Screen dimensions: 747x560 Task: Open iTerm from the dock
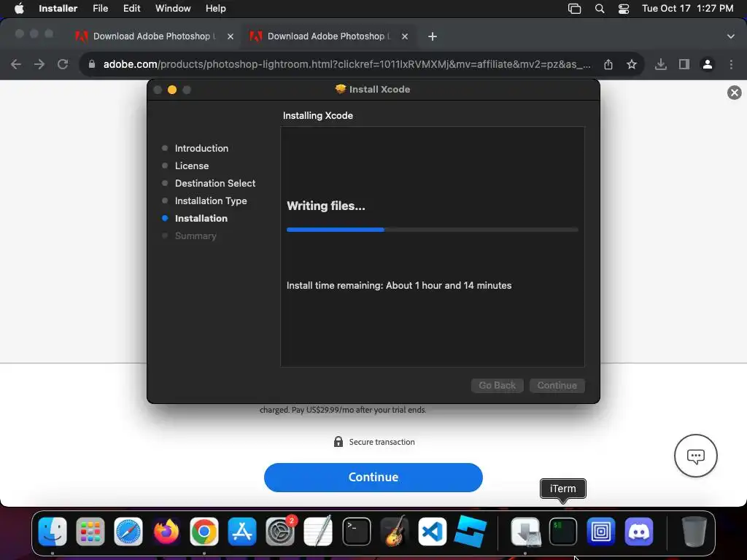pyautogui.click(x=563, y=532)
